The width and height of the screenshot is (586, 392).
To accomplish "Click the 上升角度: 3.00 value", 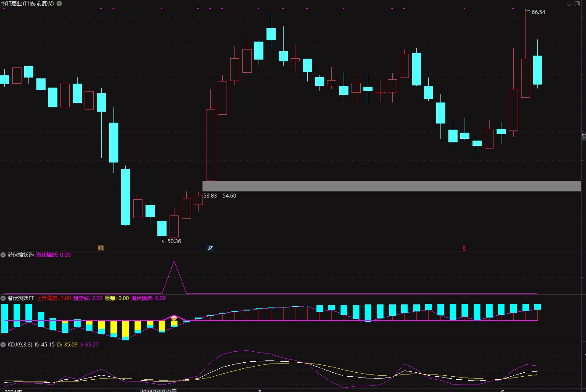I will 54,298.
